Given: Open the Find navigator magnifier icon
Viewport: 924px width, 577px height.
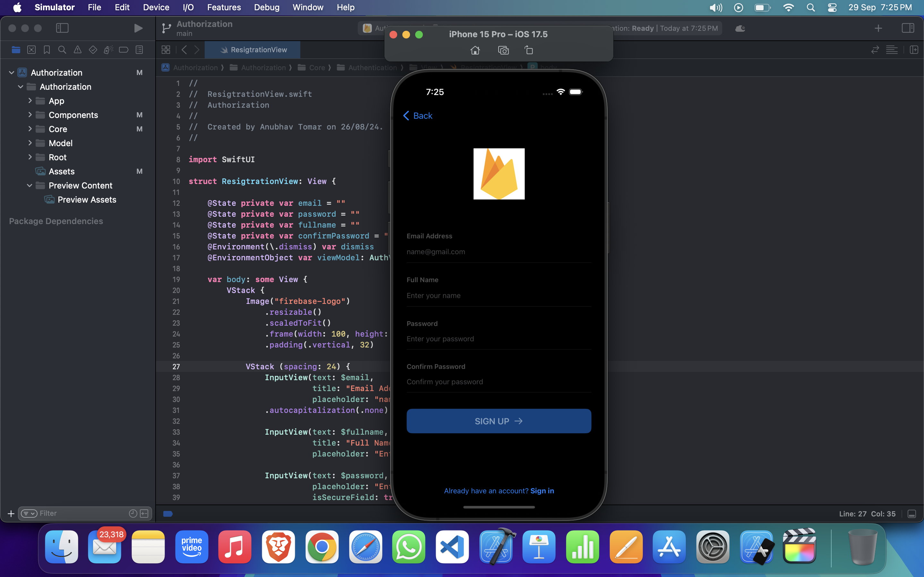Looking at the screenshot, I should click(x=62, y=50).
